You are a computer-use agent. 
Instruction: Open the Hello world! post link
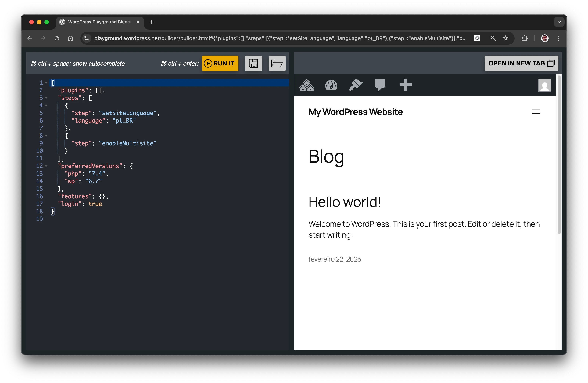click(344, 202)
